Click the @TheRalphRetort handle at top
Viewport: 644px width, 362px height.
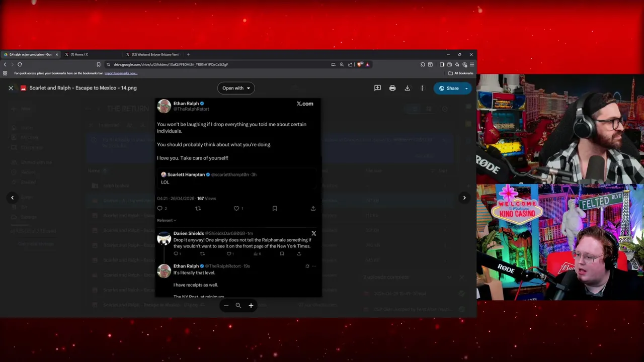coord(191,109)
